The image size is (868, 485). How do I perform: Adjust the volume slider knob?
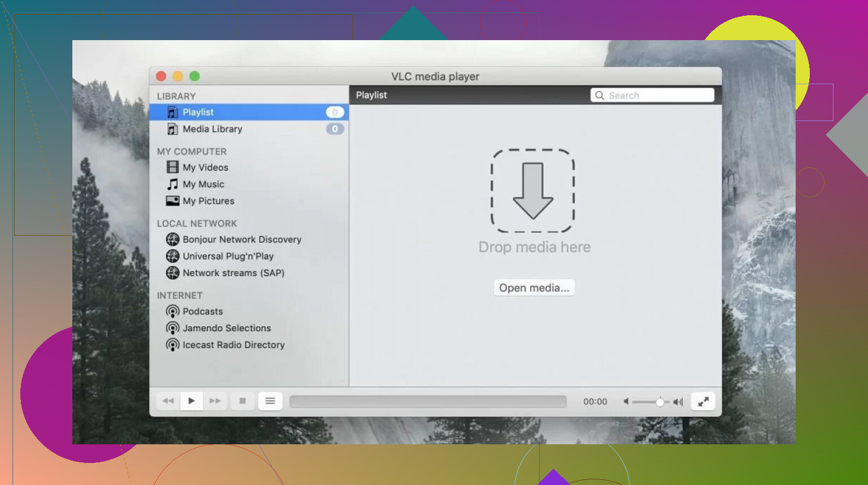(659, 402)
